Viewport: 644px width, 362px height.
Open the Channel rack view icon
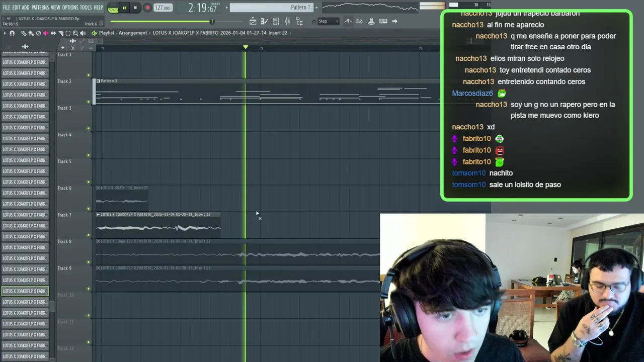(276, 21)
